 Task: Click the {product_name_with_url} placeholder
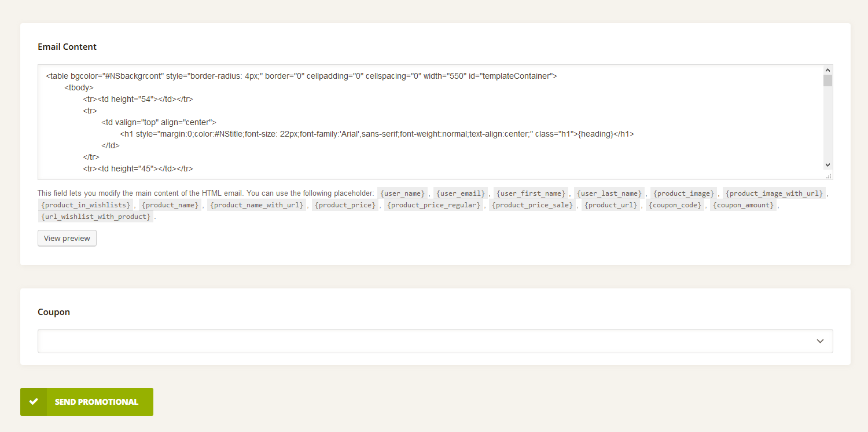(x=257, y=205)
